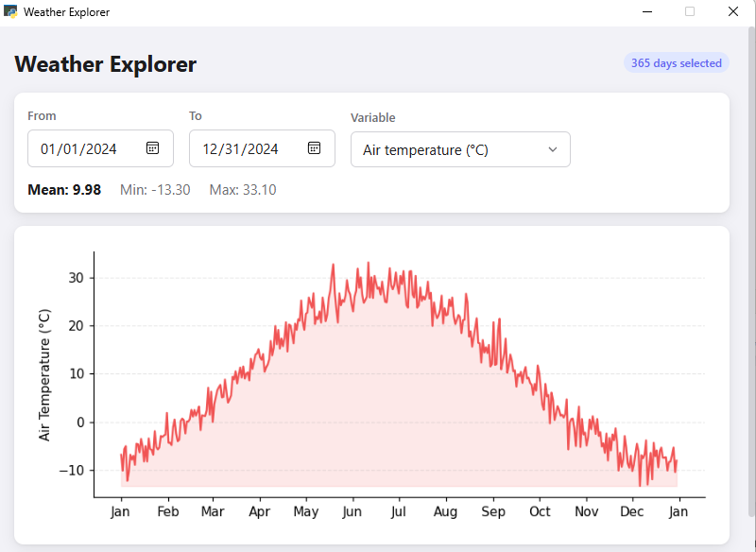Click the 20 tick label on y-axis
Viewport: 756px width, 552px height.
pyautogui.click(x=77, y=326)
